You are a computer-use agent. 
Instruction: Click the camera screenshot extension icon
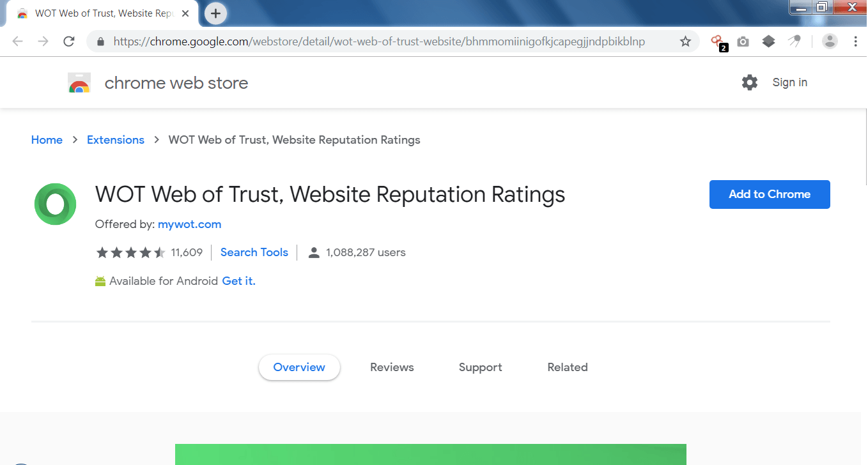tap(743, 42)
